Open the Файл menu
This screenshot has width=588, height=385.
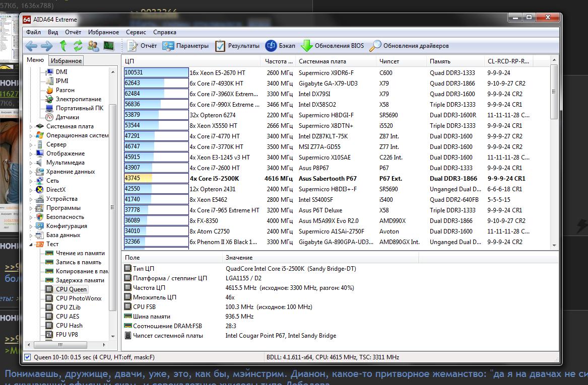[x=33, y=32]
